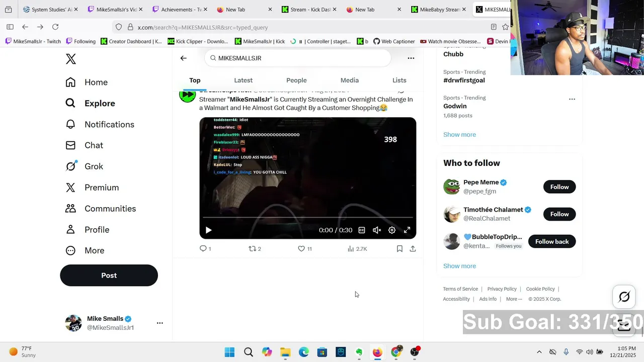Open File Explorer from taskbar
This screenshot has height=362, width=644.
pos(285,352)
